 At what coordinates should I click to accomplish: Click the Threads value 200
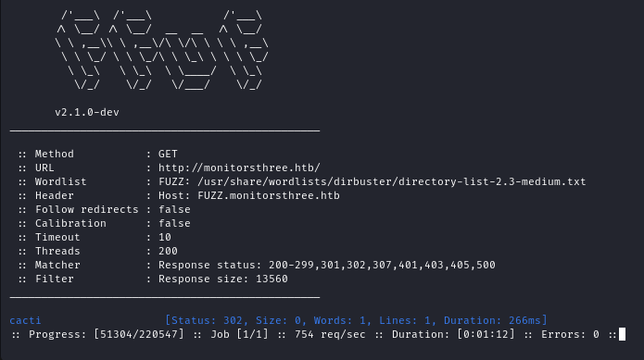pos(168,251)
